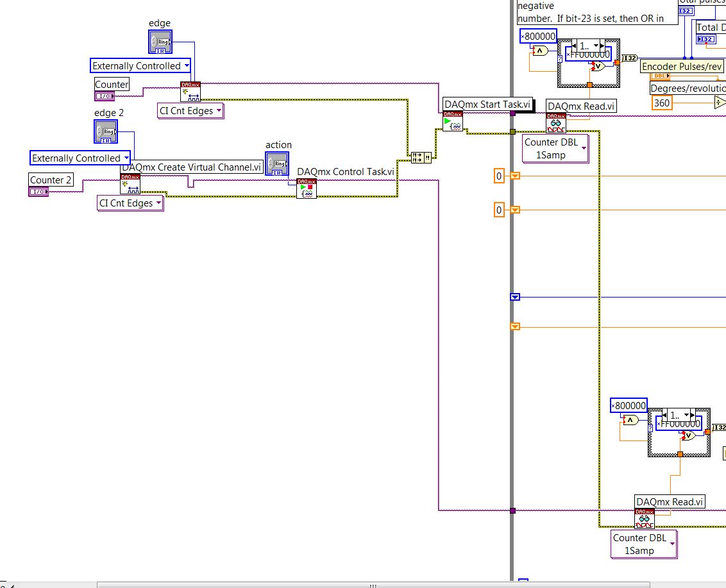The height and width of the screenshot is (588, 726).
Task: Click the I32 indicator terminal under Total D
Action: click(706, 39)
